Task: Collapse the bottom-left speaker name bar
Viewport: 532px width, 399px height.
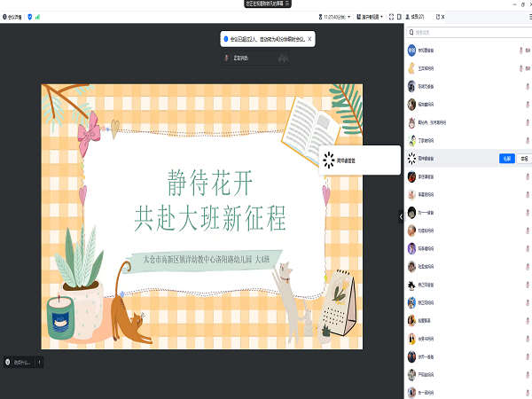Action: 39,362
